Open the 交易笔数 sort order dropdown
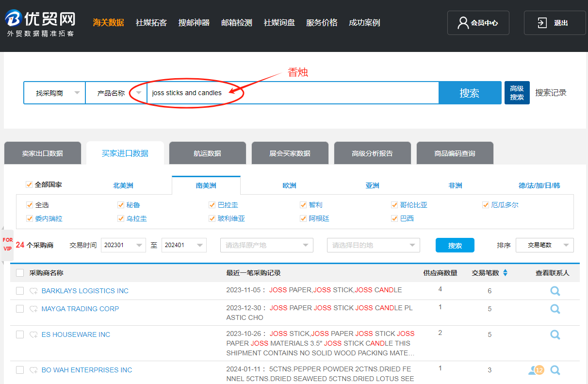This screenshot has width=588, height=384. pyautogui.click(x=545, y=245)
